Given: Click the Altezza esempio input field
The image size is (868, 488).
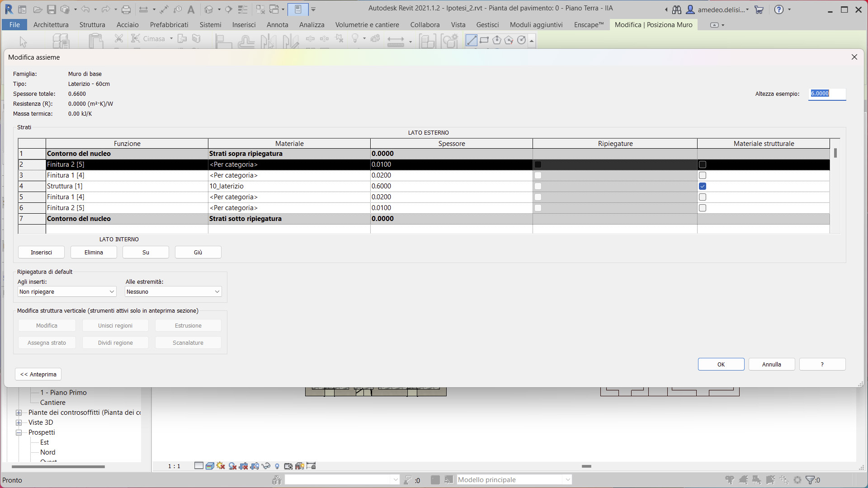Looking at the screenshot, I should pyautogui.click(x=826, y=94).
